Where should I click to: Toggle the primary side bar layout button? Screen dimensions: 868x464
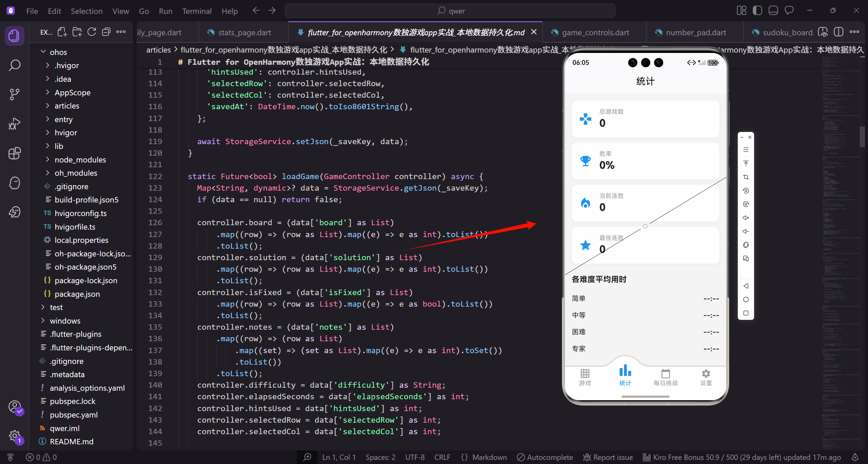(x=757, y=11)
